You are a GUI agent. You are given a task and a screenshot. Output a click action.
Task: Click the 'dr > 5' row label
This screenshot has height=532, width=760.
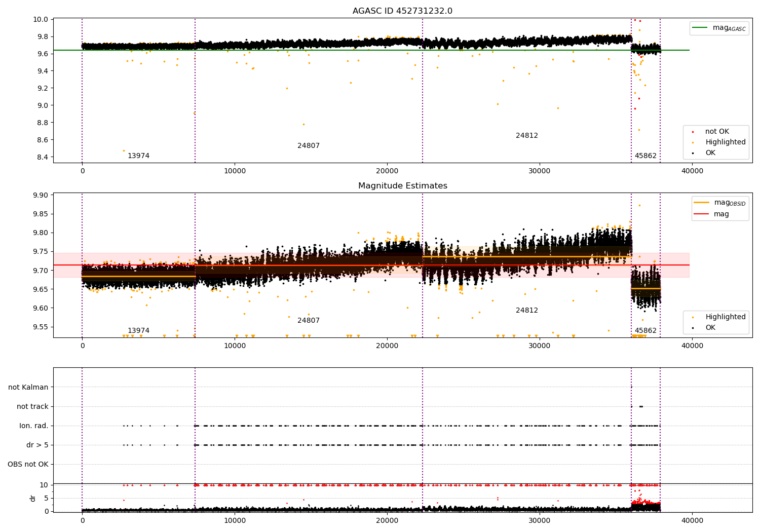pyautogui.click(x=37, y=445)
